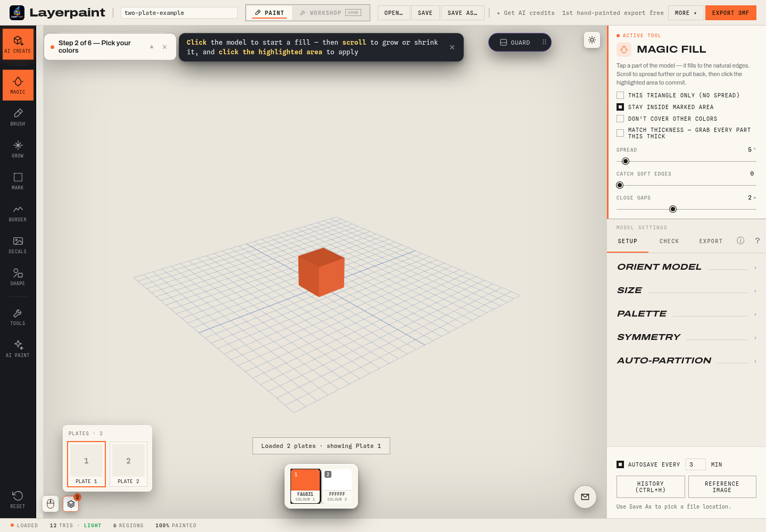The image size is (766, 532).
Task: Enable Don't Cover Other Colors checkbox
Action: (620, 119)
